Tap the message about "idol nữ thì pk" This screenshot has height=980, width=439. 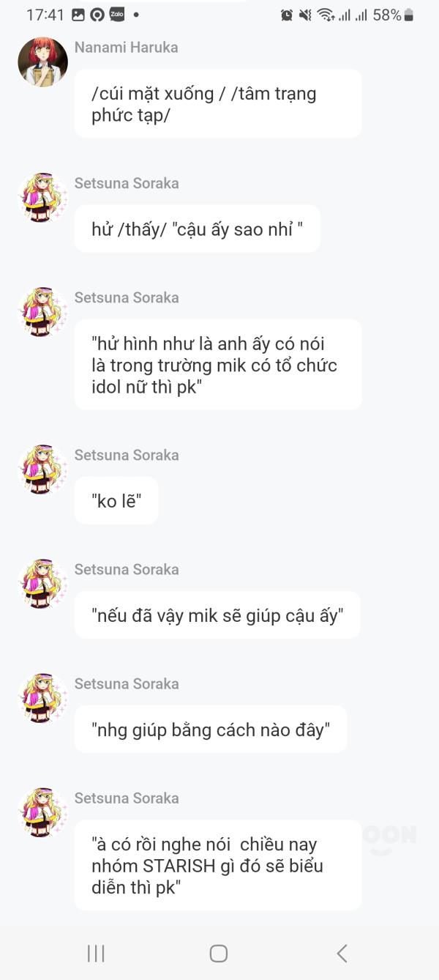pyautogui.click(x=218, y=365)
